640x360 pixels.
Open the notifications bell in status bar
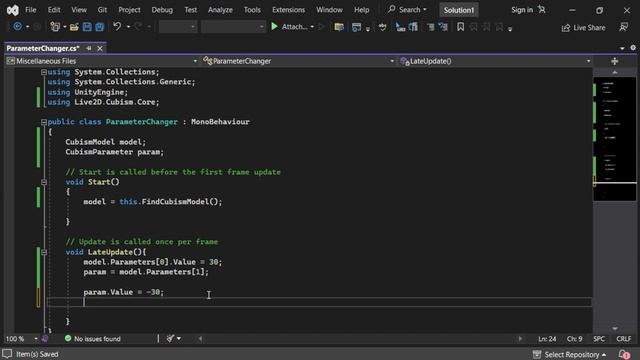624,354
